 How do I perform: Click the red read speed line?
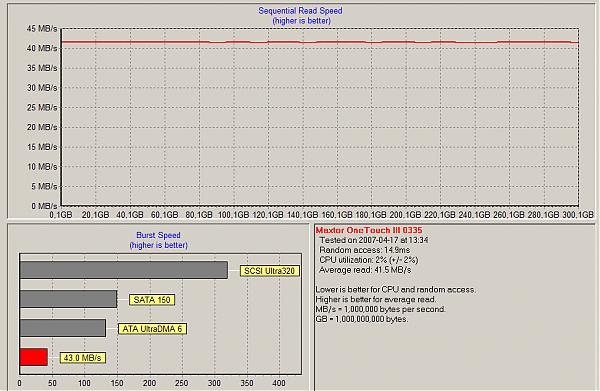(x=320, y=42)
